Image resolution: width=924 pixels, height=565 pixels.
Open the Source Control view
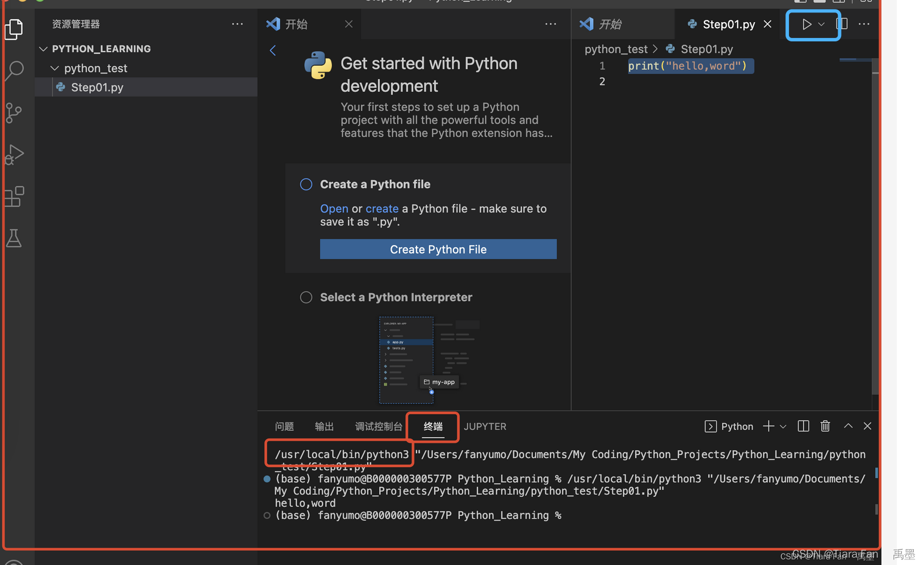pyautogui.click(x=14, y=112)
